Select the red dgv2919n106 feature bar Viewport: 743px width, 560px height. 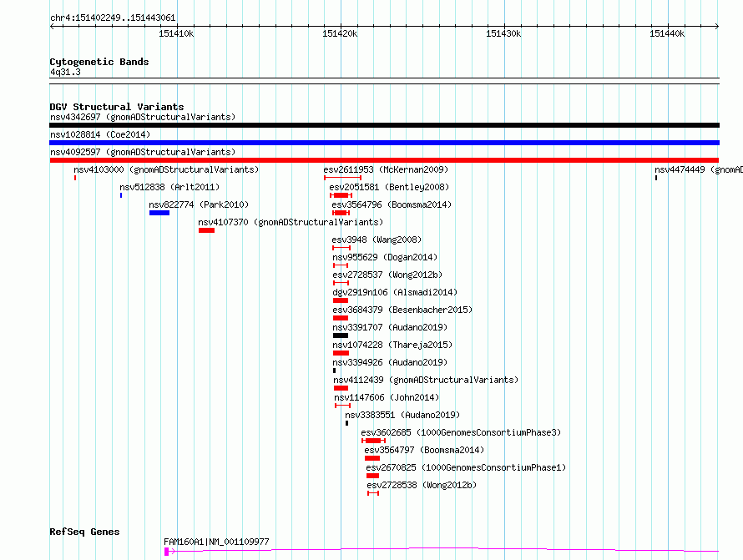[x=341, y=300]
